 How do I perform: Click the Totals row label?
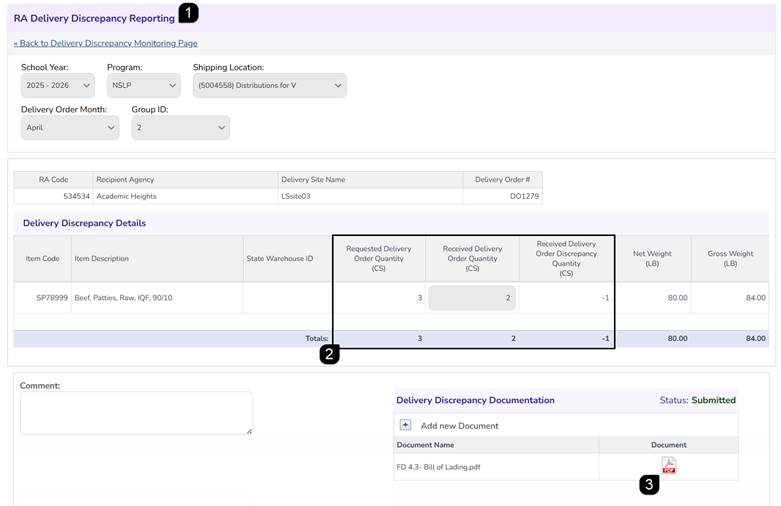[316, 338]
